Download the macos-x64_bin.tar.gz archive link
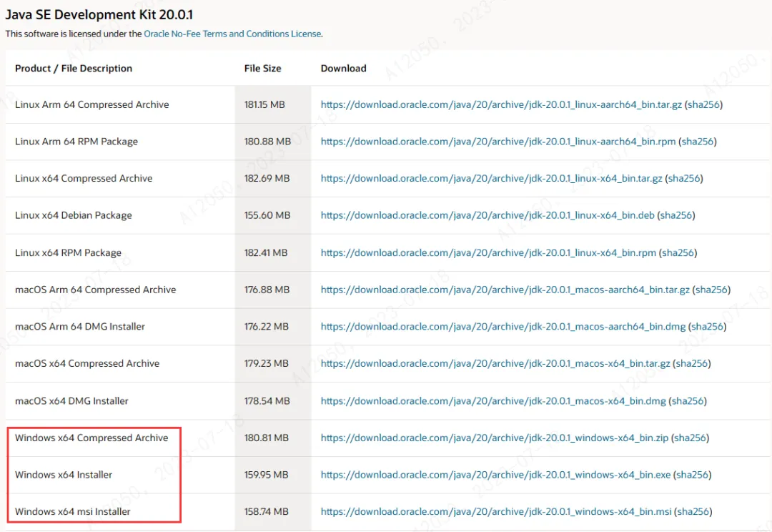 click(x=495, y=363)
